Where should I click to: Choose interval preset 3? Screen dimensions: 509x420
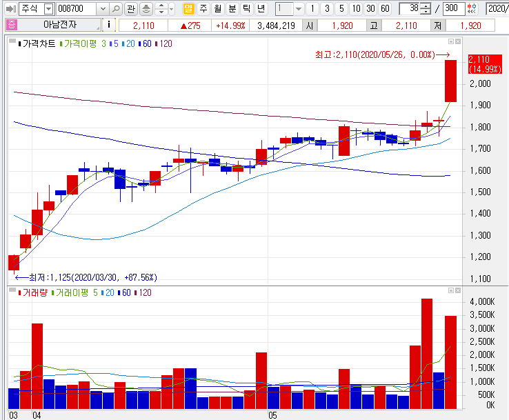click(x=327, y=9)
